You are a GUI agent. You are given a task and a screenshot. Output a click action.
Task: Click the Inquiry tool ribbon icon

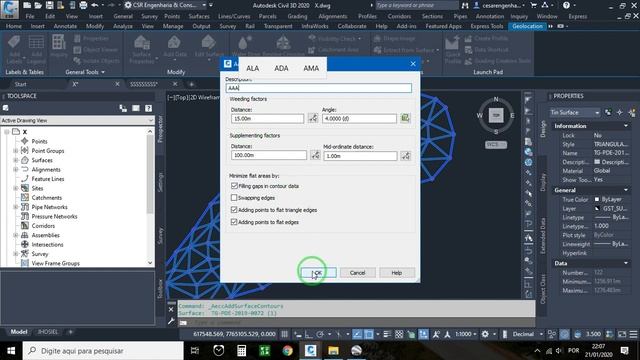58,46
